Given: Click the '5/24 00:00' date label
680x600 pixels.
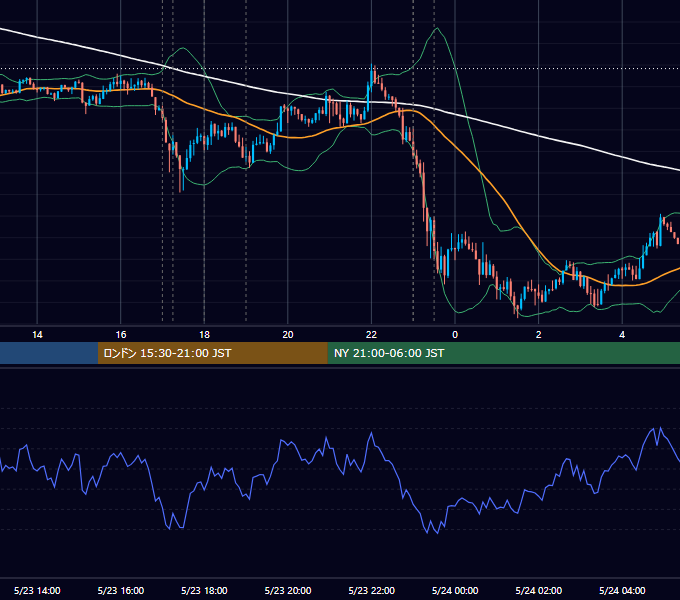Looking at the screenshot, I should (455, 590).
